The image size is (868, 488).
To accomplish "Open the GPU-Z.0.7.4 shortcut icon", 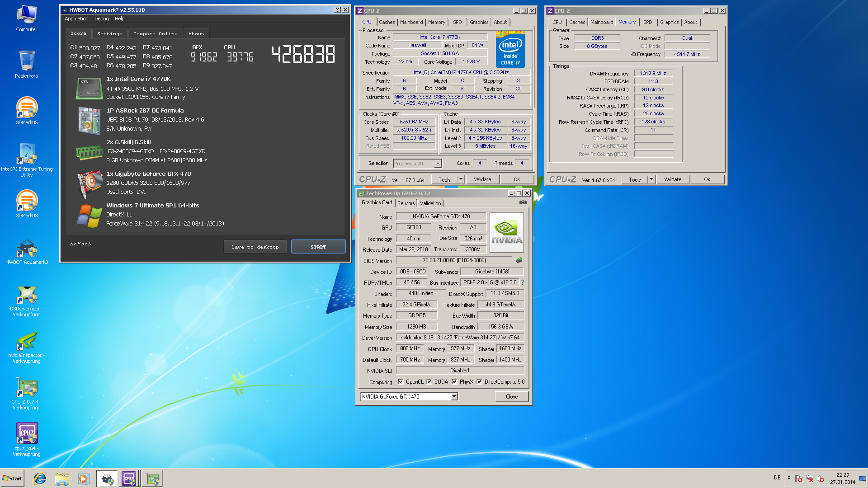I will (27, 394).
